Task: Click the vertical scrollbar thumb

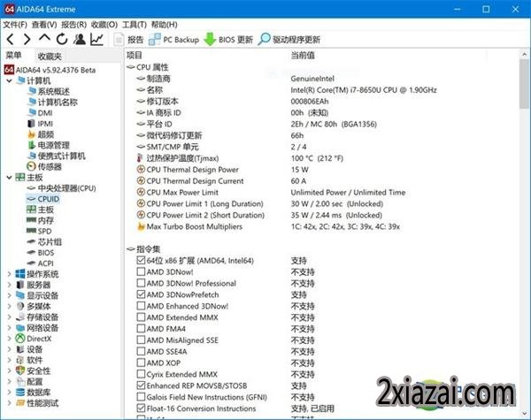Action: point(524,84)
